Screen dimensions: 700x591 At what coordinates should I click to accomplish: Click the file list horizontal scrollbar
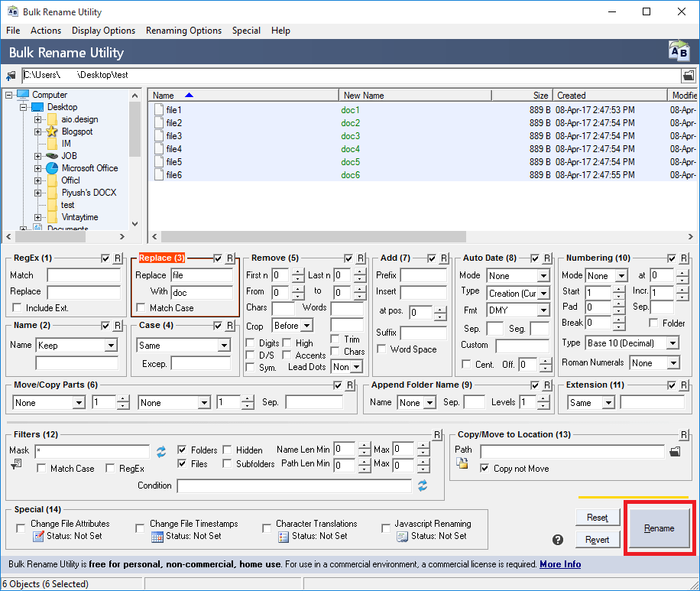pyautogui.click(x=313, y=236)
